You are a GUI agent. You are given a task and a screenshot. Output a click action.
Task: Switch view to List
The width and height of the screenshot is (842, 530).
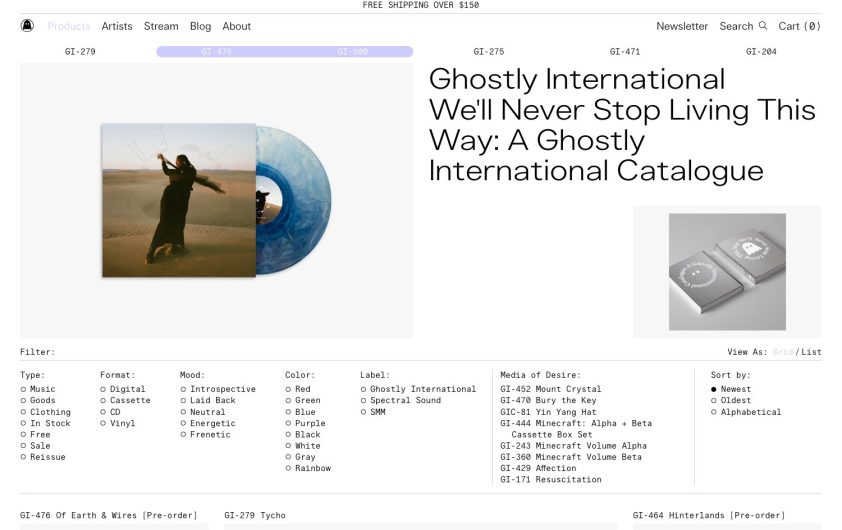click(x=811, y=352)
